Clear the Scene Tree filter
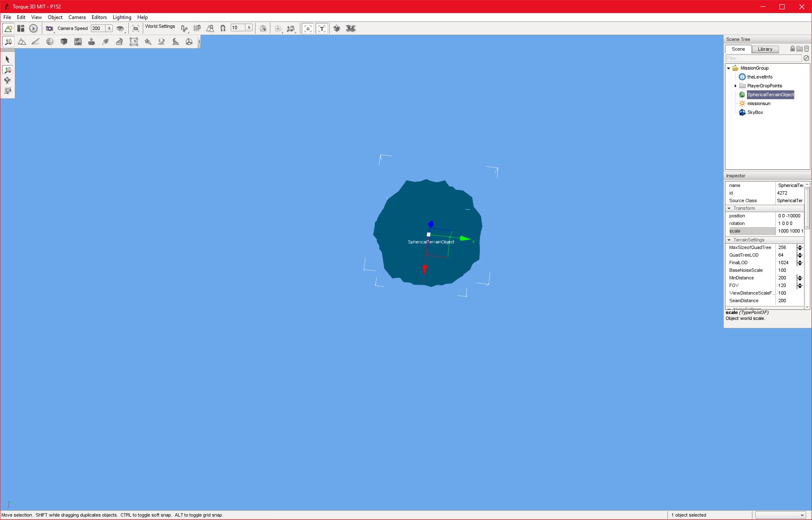This screenshot has width=812, height=520. pyautogui.click(x=806, y=58)
